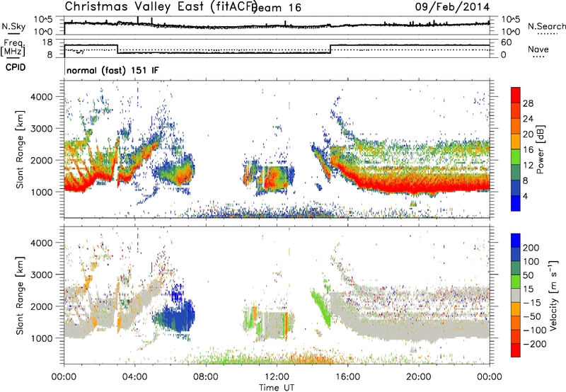Click the red swatch on Power colorbar

click(x=516, y=95)
